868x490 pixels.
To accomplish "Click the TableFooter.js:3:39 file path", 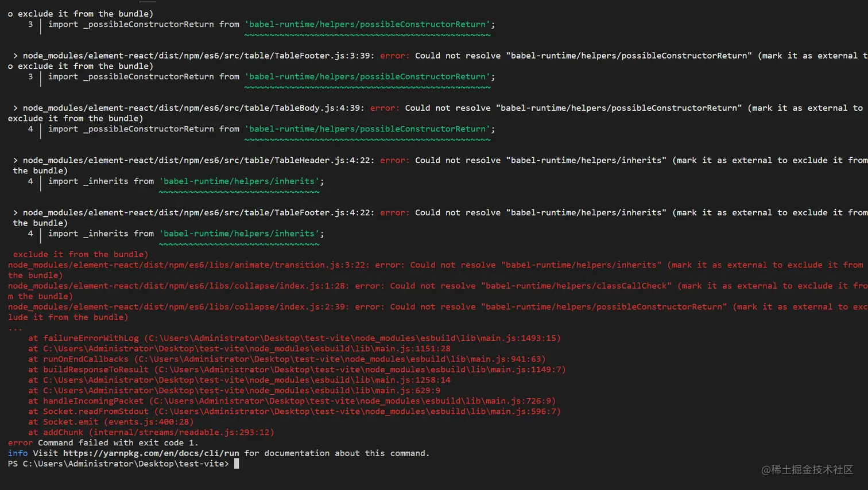I will pos(199,56).
